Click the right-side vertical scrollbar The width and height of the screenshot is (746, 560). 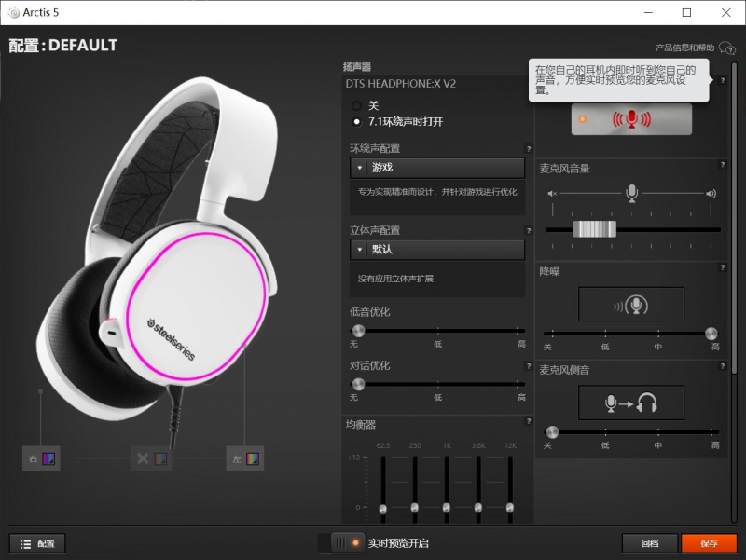pyautogui.click(x=734, y=218)
